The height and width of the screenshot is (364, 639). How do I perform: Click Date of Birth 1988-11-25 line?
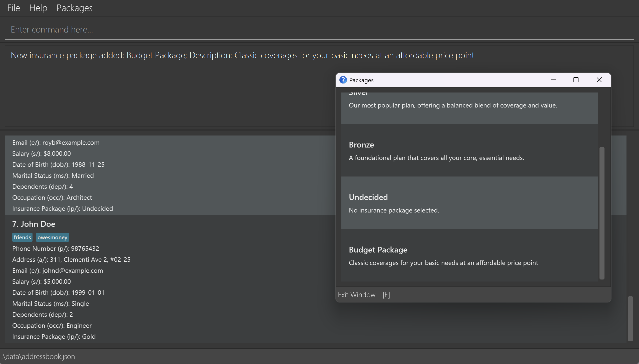58,164
